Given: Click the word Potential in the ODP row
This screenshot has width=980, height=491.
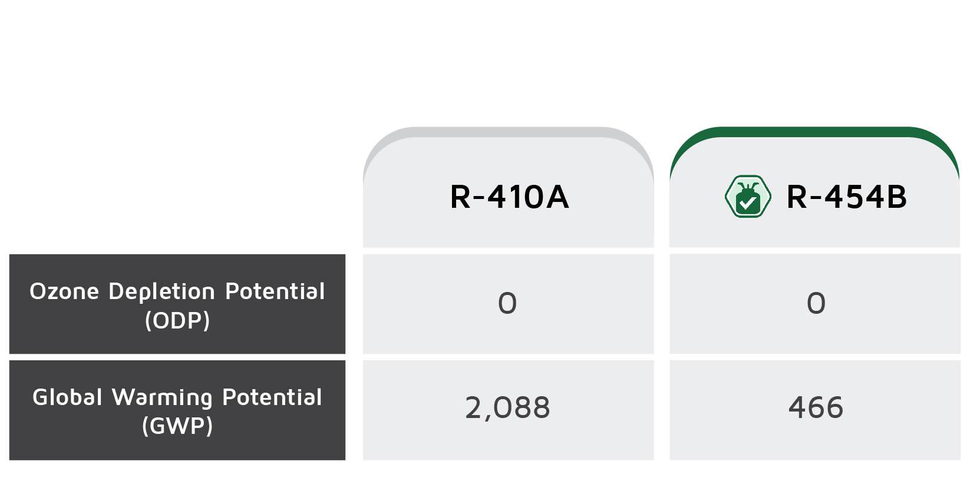Looking at the screenshot, I should [275, 291].
